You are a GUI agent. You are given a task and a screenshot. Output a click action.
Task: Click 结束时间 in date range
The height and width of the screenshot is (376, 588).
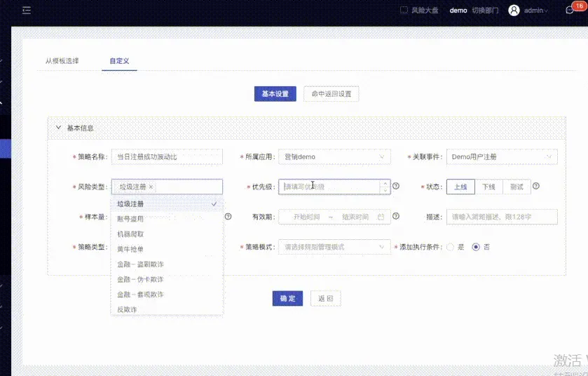(355, 217)
